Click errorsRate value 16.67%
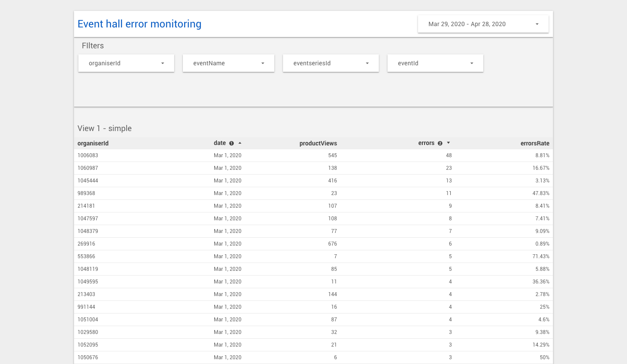Screen dimensions: 627x364 tap(541, 168)
